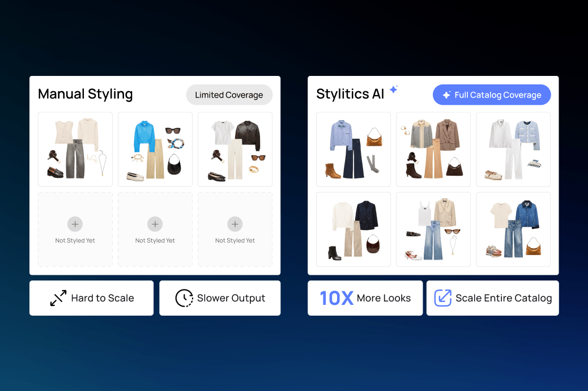Click the Scale Entire Catalog label
588x391 pixels.
pyautogui.click(x=504, y=298)
